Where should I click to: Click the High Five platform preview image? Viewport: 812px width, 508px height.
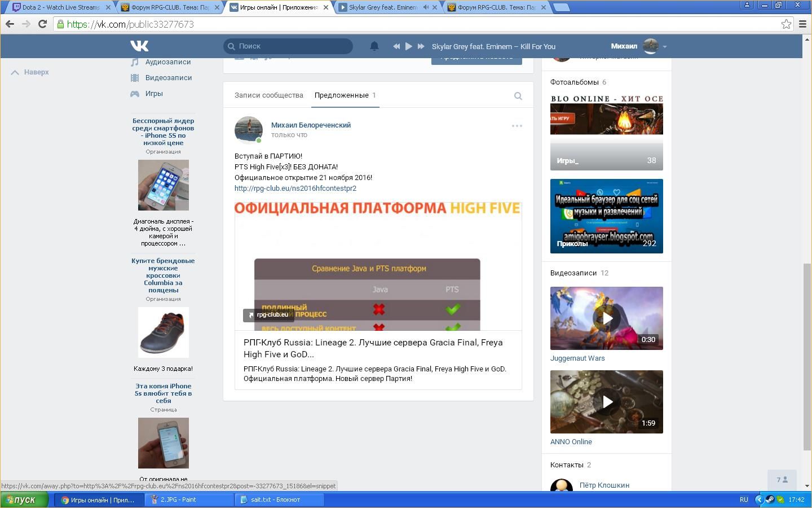pos(378,266)
